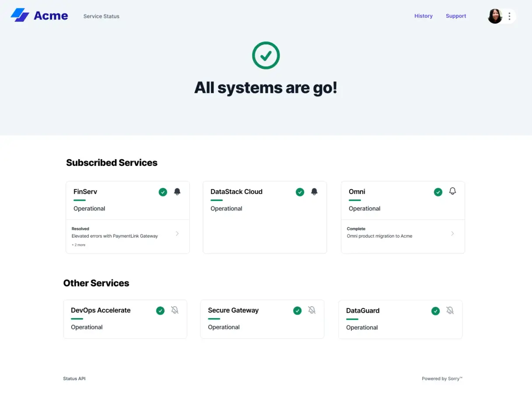This screenshot has height=399, width=532.
Task: Enable notifications for DevOps Accelerate
Action: coord(175,310)
